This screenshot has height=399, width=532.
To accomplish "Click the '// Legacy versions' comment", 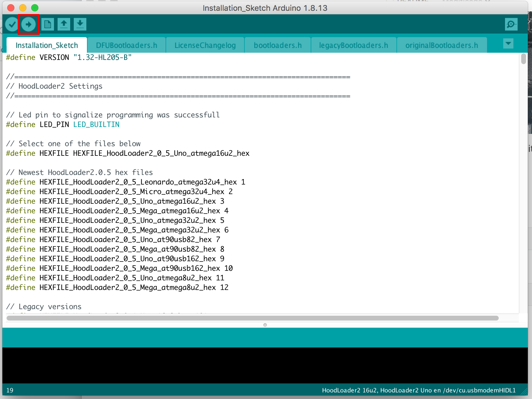I will (x=44, y=306).
